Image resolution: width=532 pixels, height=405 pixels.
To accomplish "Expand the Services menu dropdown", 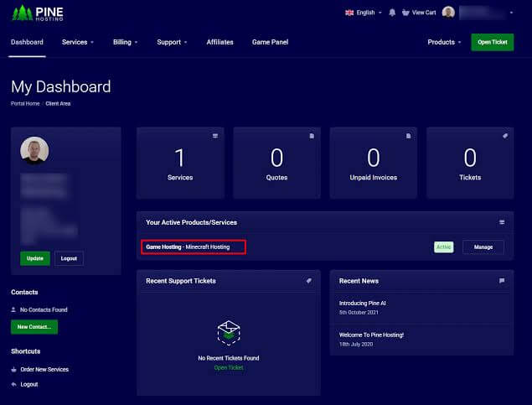I will tap(78, 42).
